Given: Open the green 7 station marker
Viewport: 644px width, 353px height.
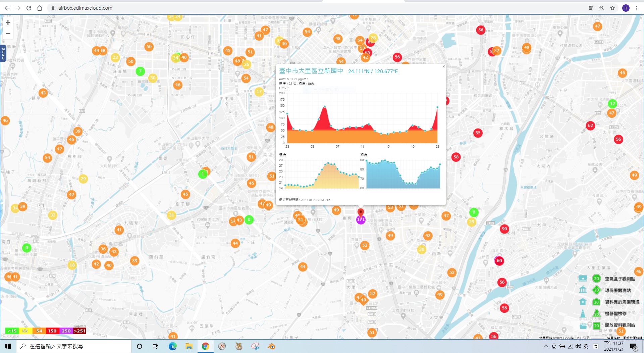Looking at the screenshot, I should [140, 71].
